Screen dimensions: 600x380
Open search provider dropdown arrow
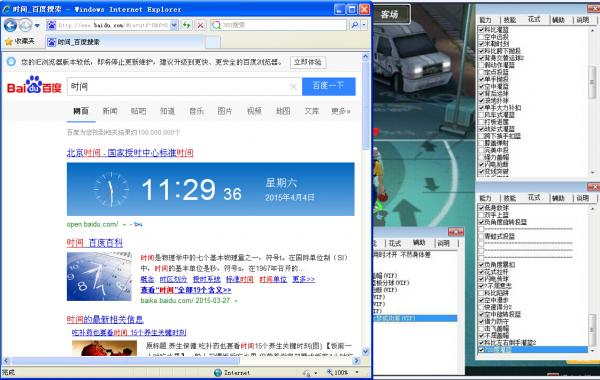coord(364,25)
